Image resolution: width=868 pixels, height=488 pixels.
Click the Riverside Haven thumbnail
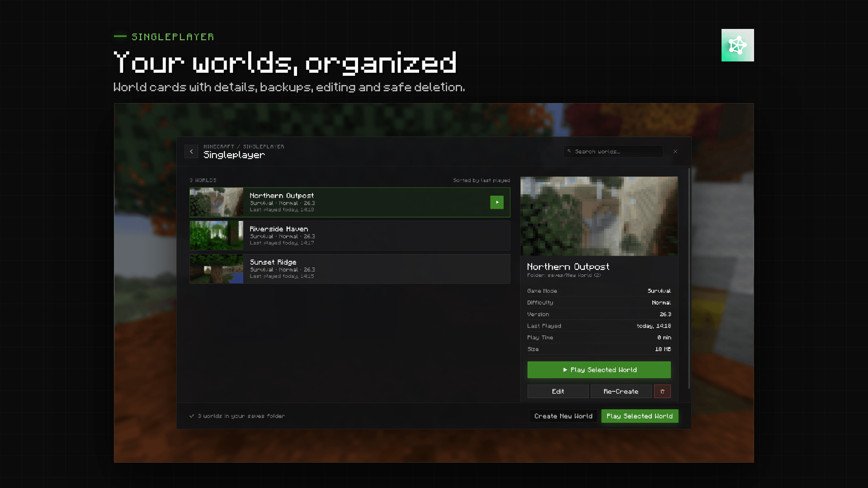217,235
